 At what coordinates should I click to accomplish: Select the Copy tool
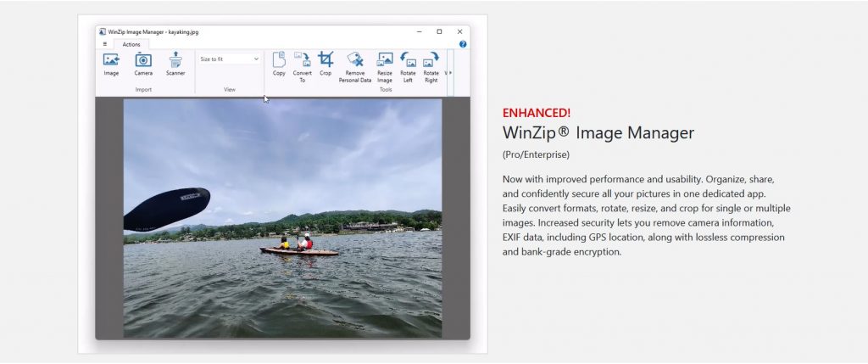coord(279,64)
